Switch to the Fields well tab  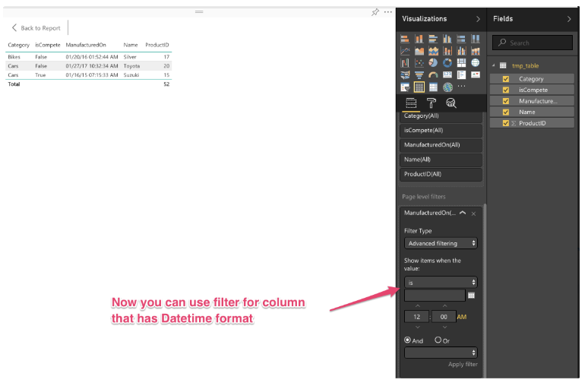click(x=410, y=103)
